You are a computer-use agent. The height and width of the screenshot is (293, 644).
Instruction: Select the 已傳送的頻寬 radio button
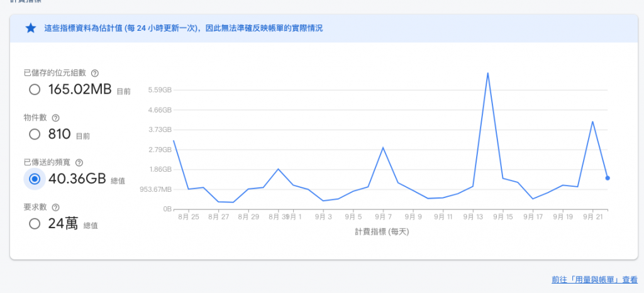pyautogui.click(x=35, y=179)
